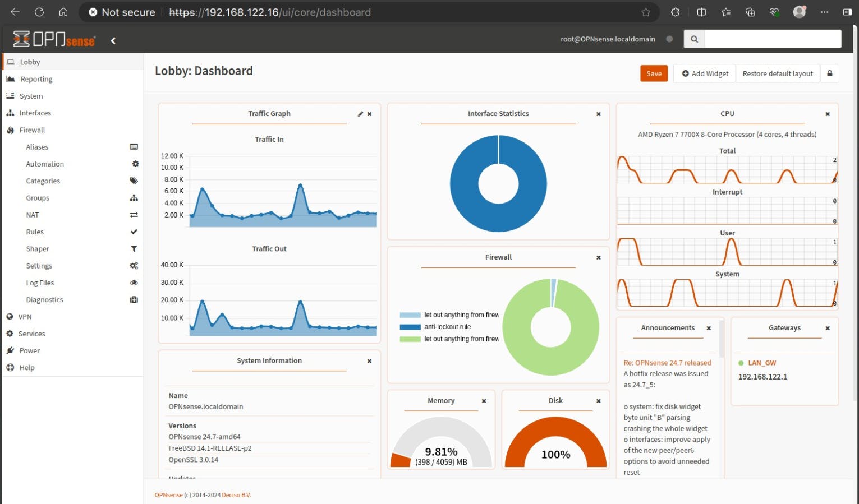Open 'Re: OPNsense 24.7 released' announcement
This screenshot has width=859, height=504.
point(667,363)
